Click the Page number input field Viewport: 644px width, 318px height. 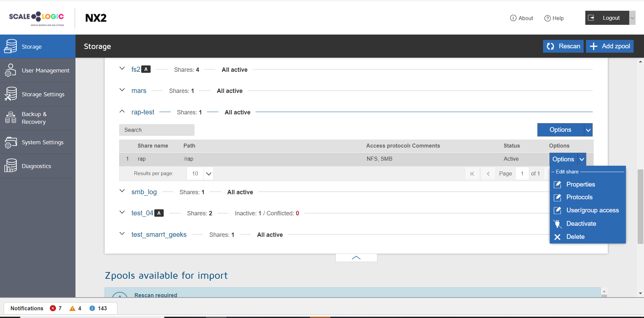pos(522,173)
